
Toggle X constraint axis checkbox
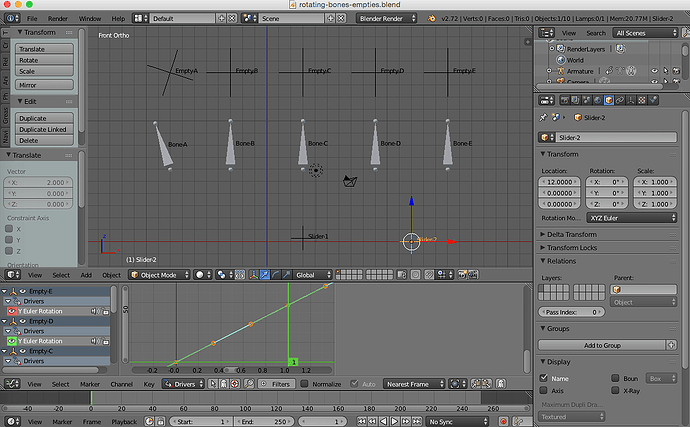pos(9,228)
